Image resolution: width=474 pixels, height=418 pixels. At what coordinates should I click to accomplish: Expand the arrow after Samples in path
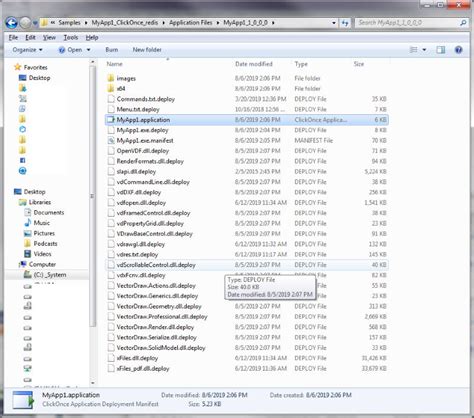click(86, 23)
